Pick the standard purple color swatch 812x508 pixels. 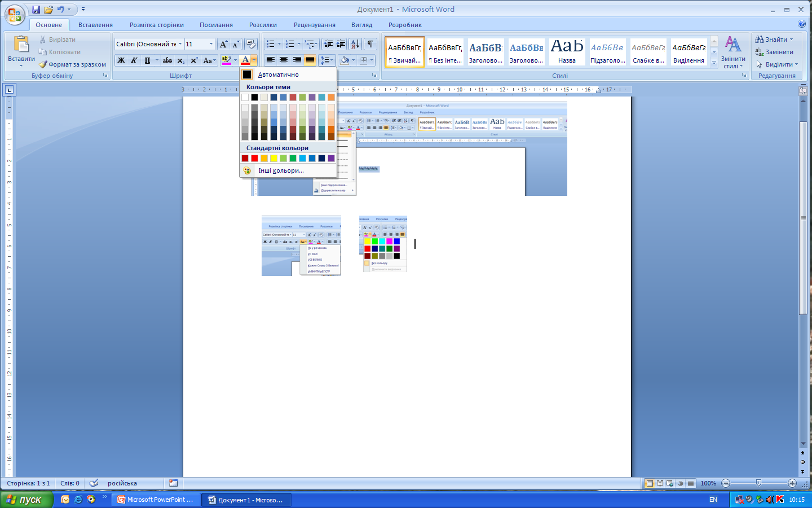click(331, 159)
